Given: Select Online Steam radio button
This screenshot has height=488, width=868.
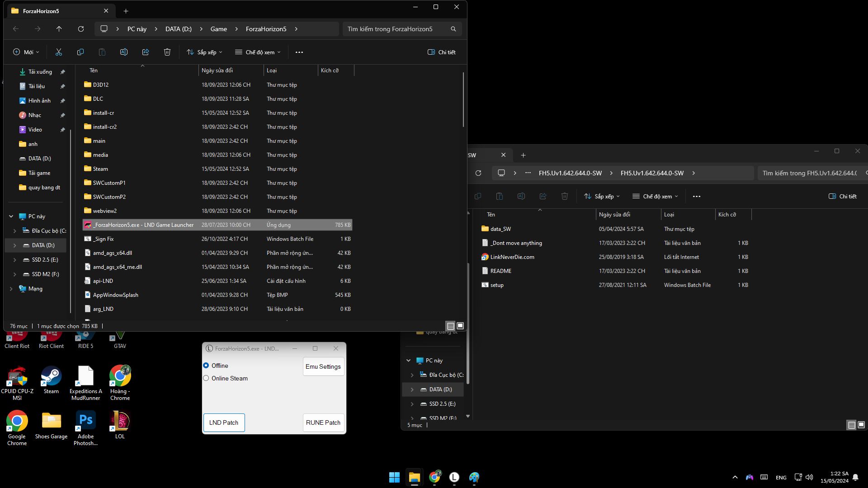Looking at the screenshot, I should point(206,378).
